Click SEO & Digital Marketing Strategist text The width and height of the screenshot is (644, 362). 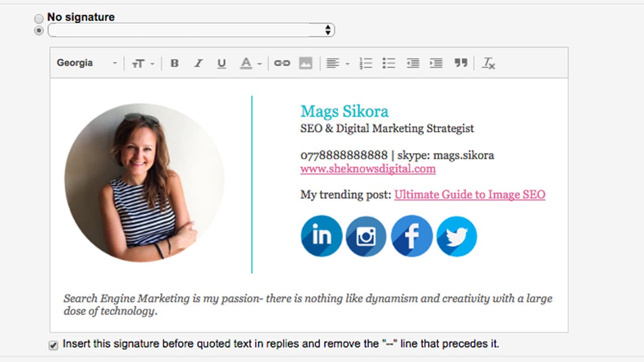click(x=387, y=128)
